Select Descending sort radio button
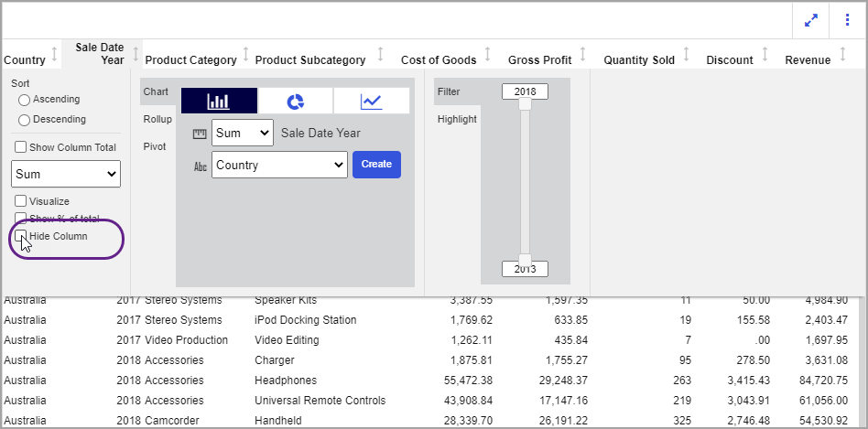Screen dimensions: 868x429 coord(24,120)
